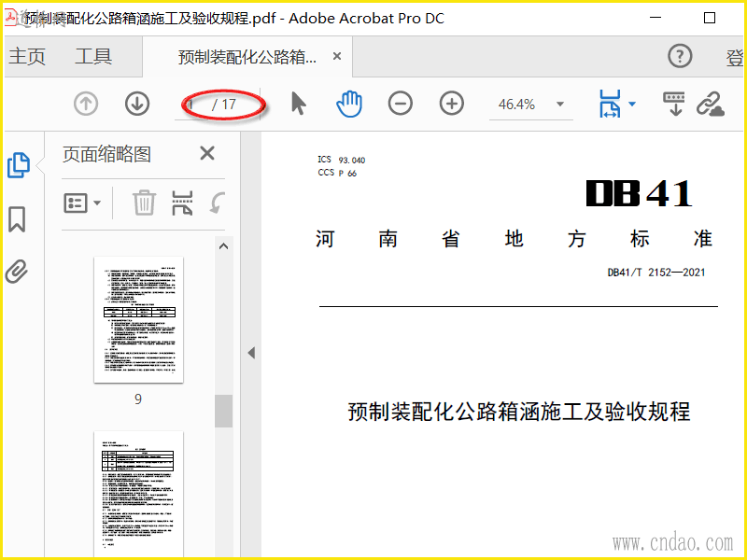Click the thumbnail panel scrollbar handle
The height and width of the screenshot is (560, 747).
tap(223, 411)
